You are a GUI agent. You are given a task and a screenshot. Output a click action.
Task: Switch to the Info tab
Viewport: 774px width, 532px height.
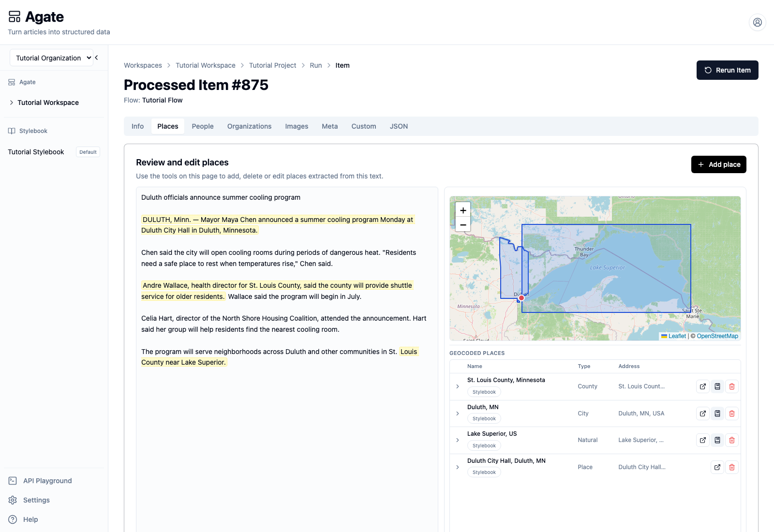tap(138, 126)
